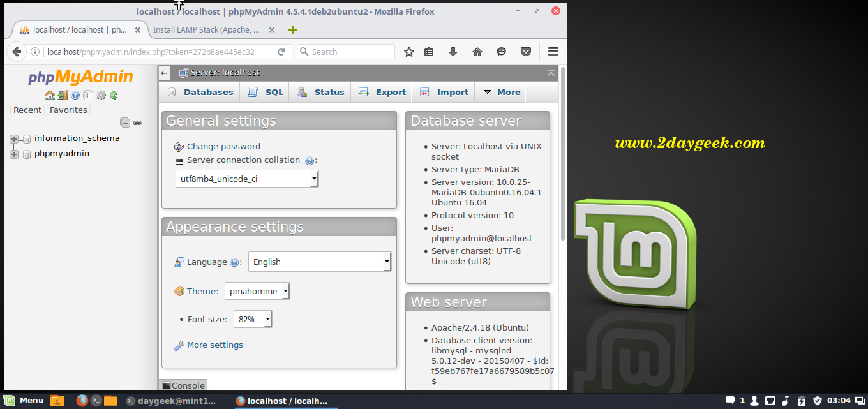The image size is (868, 409).
Task: Open the Import tab
Action: click(x=444, y=92)
